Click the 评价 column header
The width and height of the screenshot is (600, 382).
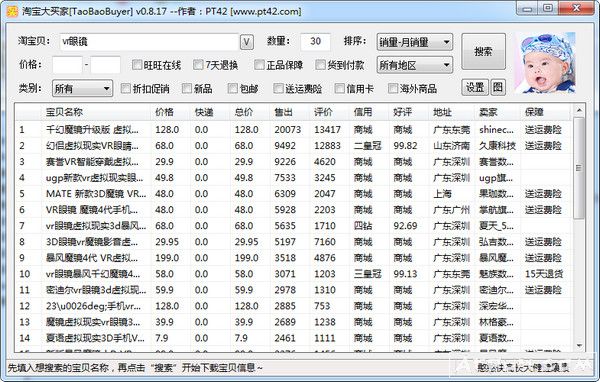click(x=330, y=112)
